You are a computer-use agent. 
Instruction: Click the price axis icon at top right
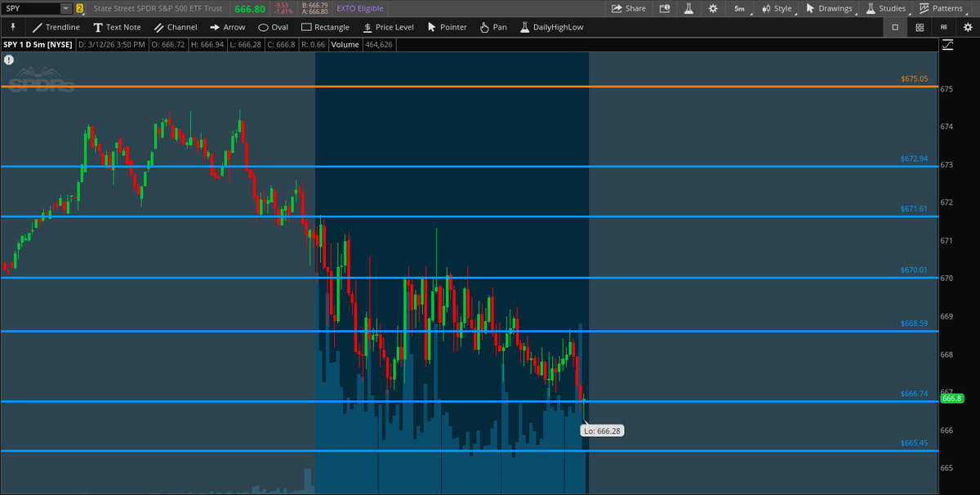947,45
